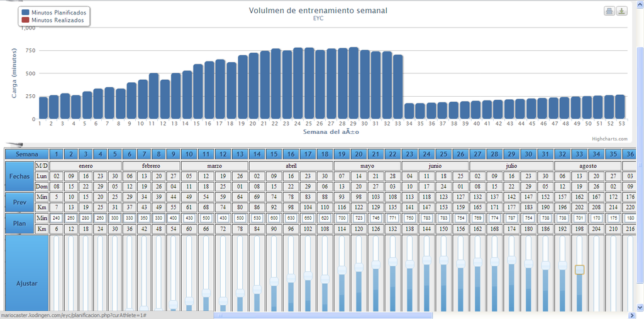The width and height of the screenshot is (644, 319).
Task: Click the print chart icon
Action: tap(609, 11)
